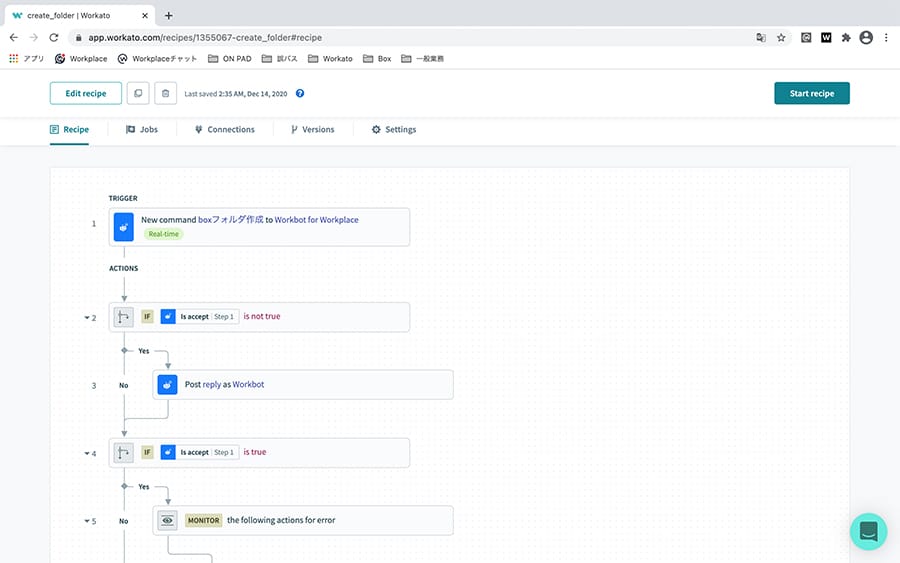Open the アプリ apps bookmark

click(x=26, y=59)
